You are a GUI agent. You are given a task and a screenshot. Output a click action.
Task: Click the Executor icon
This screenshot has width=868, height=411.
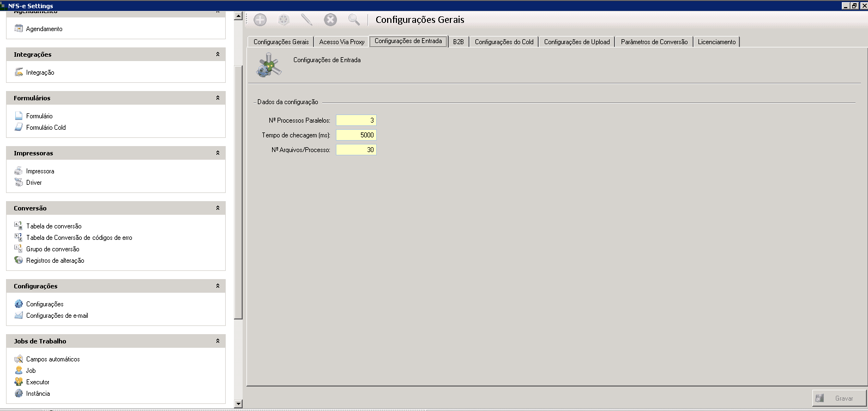coord(19,382)
